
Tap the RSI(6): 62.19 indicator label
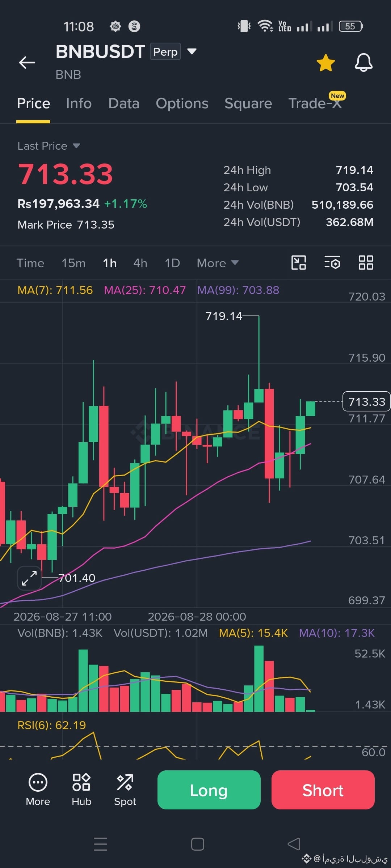tap(52, 725)
